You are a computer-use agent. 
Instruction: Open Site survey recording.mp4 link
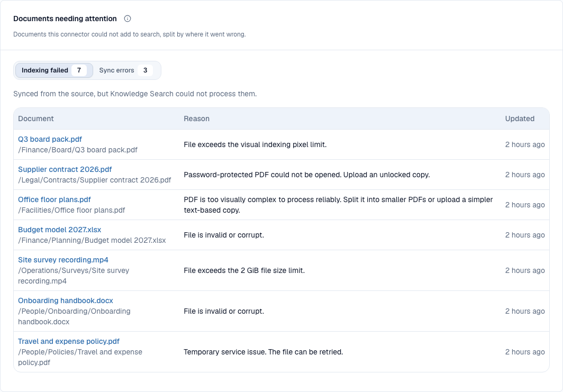63,260
